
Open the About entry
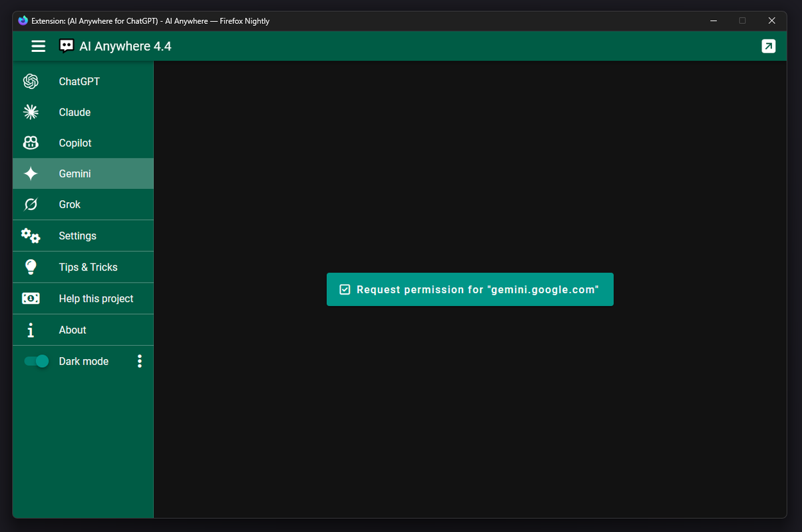83,330
